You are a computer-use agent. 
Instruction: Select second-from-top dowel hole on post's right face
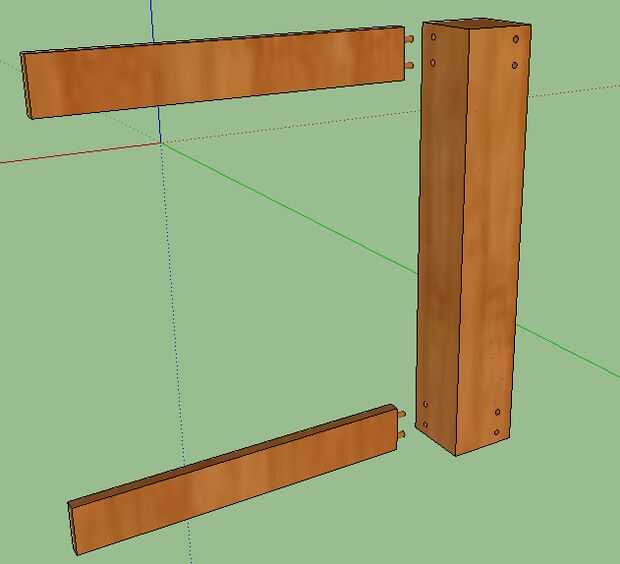tap(514, 65)
